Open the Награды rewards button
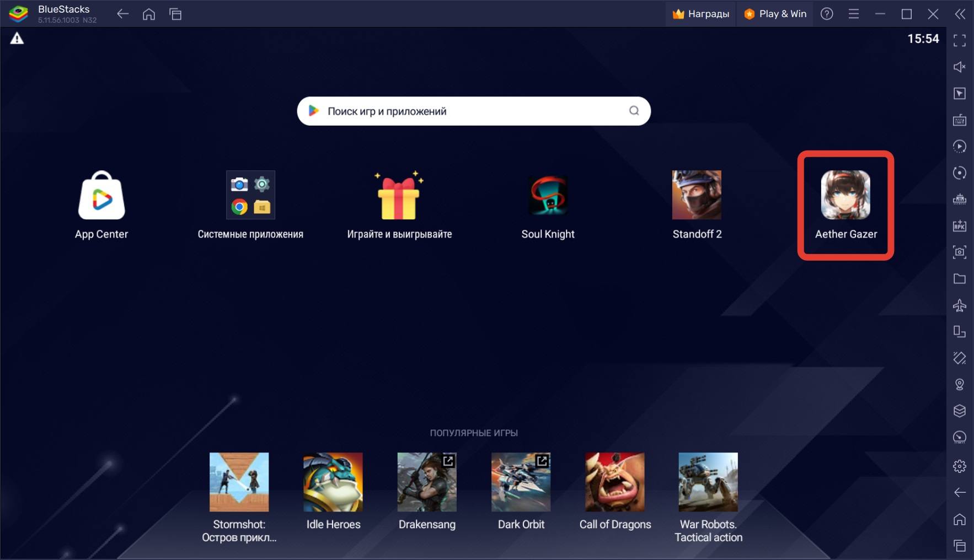The image size is (974, 560). (701, 14)
